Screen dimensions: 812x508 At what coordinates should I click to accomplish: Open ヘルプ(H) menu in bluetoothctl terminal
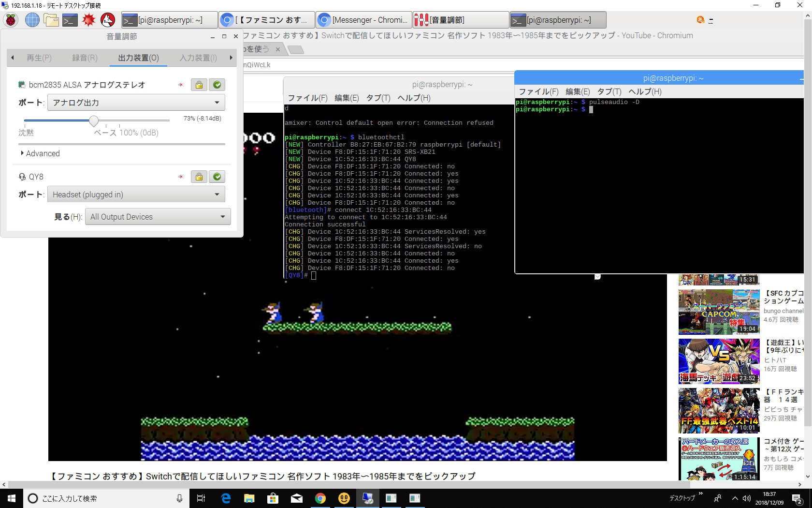[x=414, y=98]
